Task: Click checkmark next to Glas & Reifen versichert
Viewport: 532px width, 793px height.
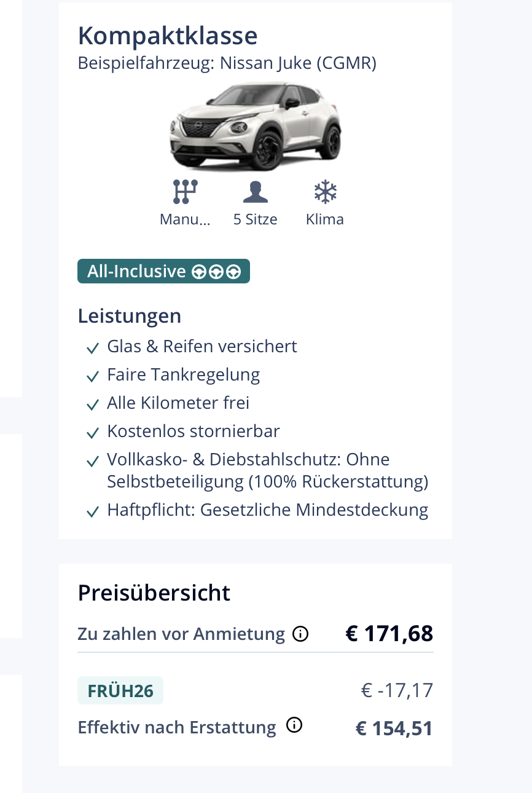Action: click(93, 349)
